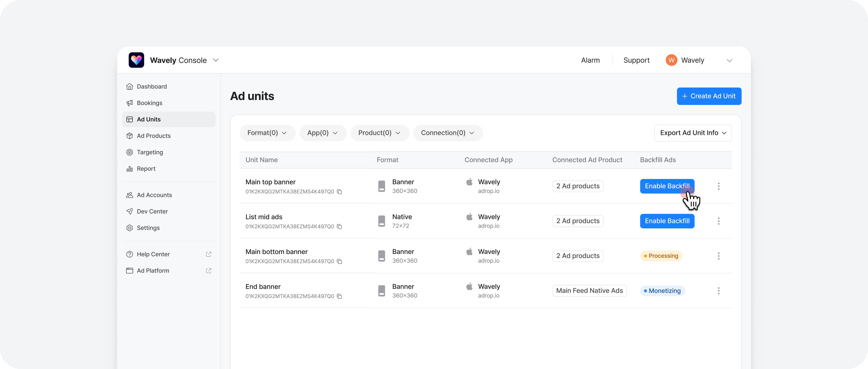Click the Create Ad Unit button
868x369 pixels.
pyautogui.click(x=709, y=96)
